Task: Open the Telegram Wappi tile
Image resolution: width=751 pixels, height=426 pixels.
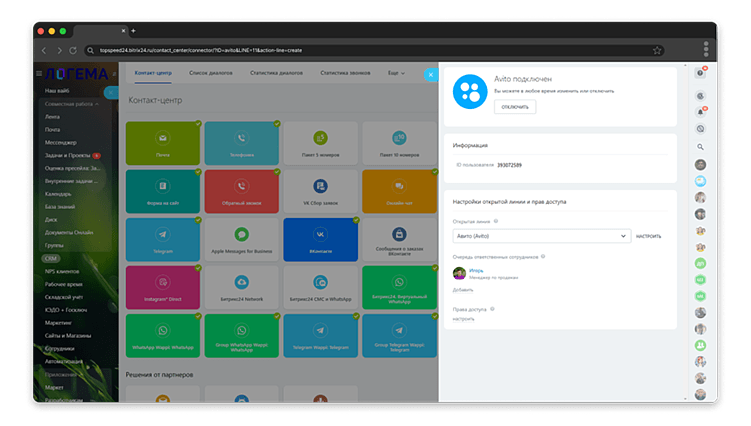Action: (320, 336)
